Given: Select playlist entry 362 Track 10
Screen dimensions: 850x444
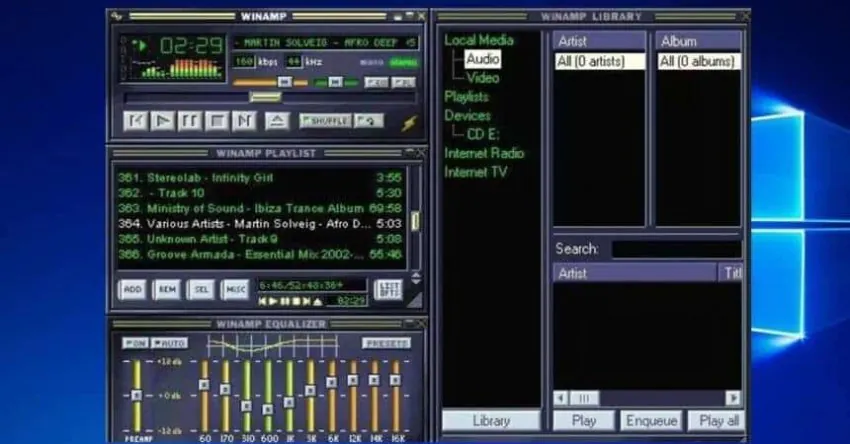Looking at the screenshot, I should [260, 193].
